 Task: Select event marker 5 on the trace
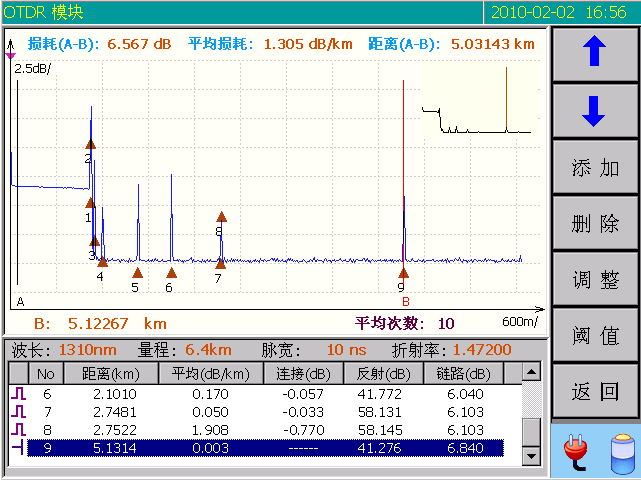[135, 272]
